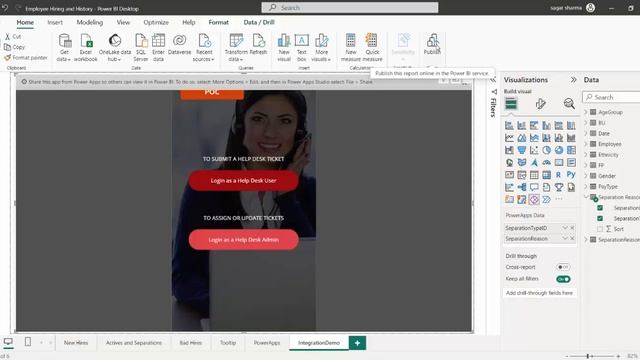Select the Build visual fields icon
The width and height of the screenshot is (640, 360).
(511, 104)
